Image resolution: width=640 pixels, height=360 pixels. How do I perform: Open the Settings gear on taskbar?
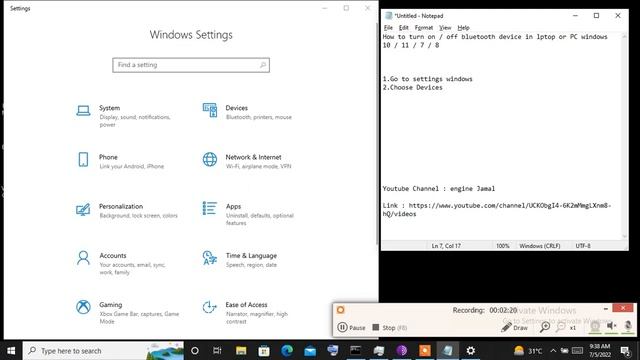(x=471, y=351)
